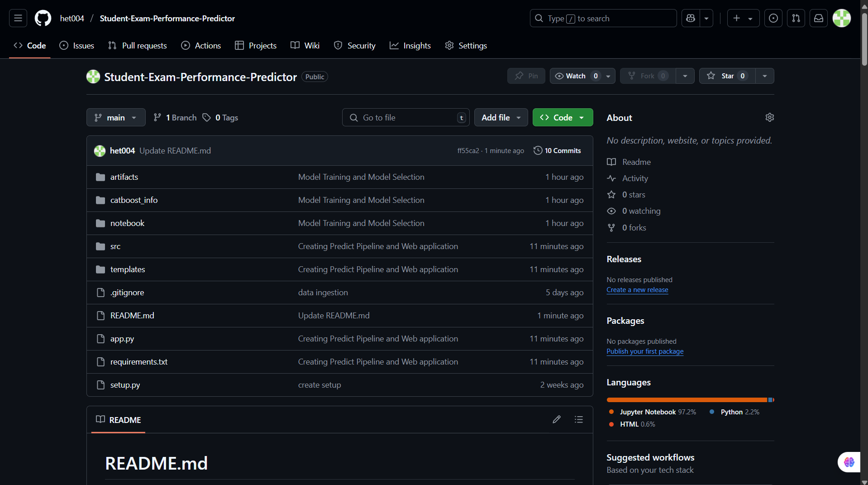The width and height of the screenshot is (868, 485).
Task: Switch branch using the main dropdown
Action: coord(116,117)
